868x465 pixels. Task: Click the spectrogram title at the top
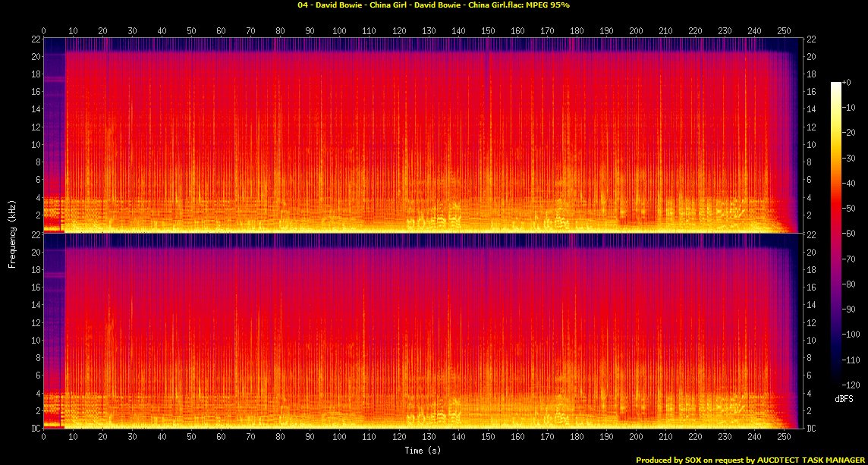[433, 5]
